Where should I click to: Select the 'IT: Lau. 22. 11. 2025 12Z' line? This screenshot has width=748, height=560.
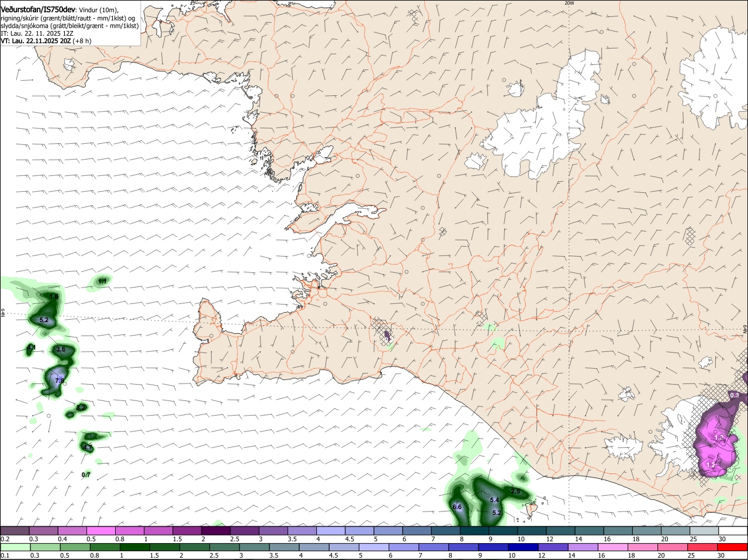point(37,33)
